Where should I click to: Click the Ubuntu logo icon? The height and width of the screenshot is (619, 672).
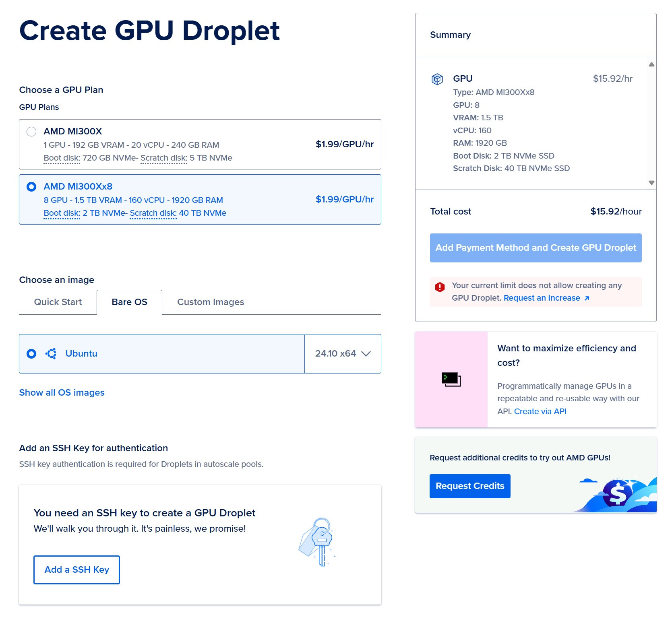point(51,354)
